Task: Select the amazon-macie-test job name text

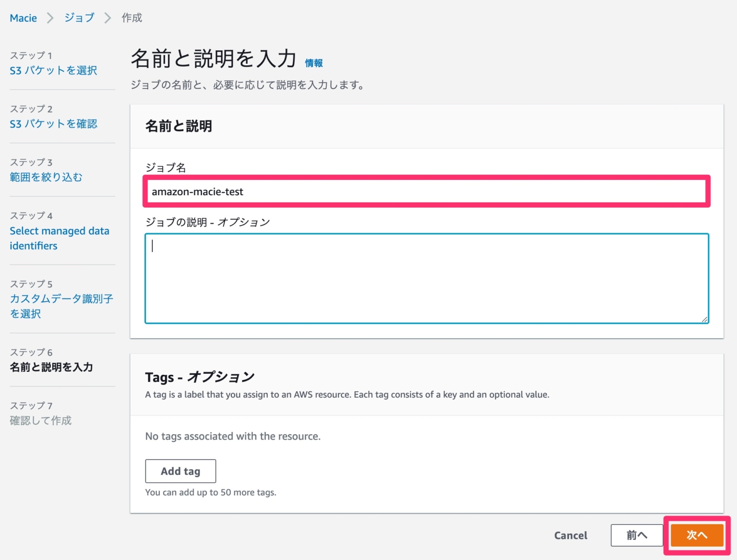Action: 198,191
